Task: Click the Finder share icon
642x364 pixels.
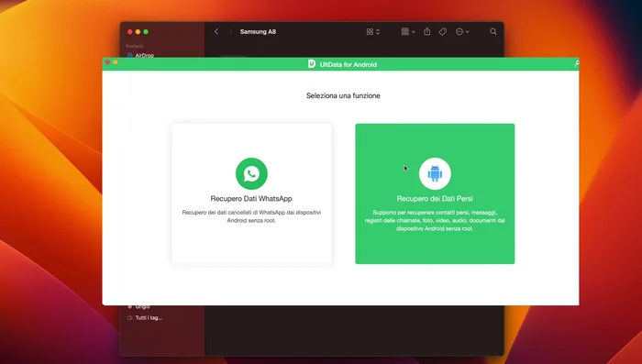Action: (427, 31)
